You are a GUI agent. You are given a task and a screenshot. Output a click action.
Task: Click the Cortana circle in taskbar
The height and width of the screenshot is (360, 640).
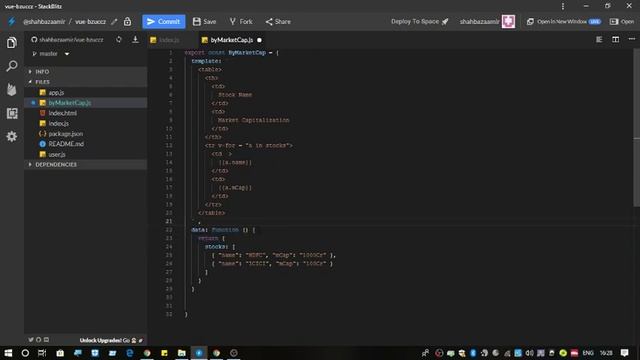[x=25, y=353]
